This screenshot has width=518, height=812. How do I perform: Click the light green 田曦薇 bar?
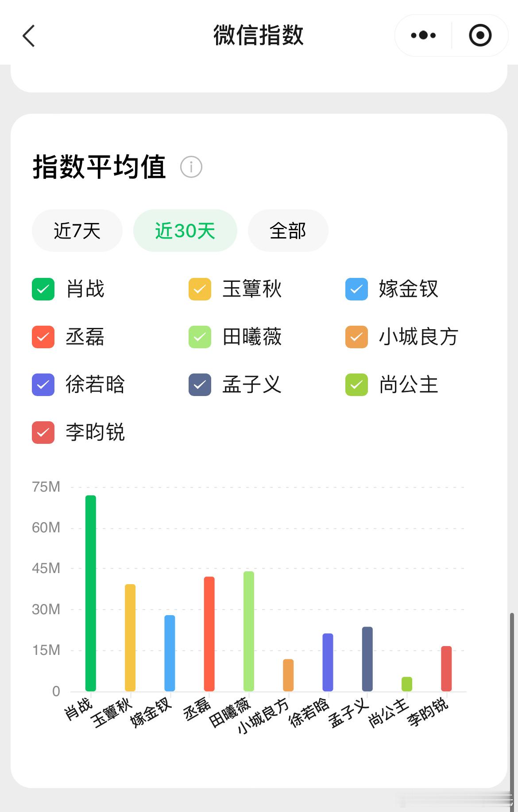pos(249,631)
